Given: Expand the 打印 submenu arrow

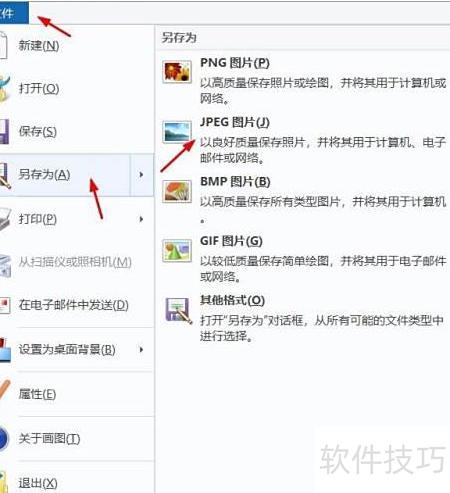Looking at the screenshot, I should coord(141,219).
